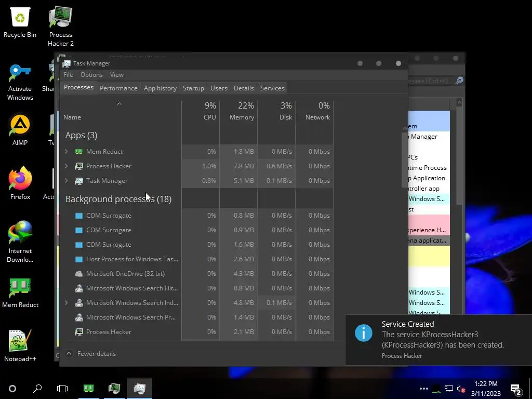Open the View menu in Task Manager
Screen dimensions: 532x399
117,75
